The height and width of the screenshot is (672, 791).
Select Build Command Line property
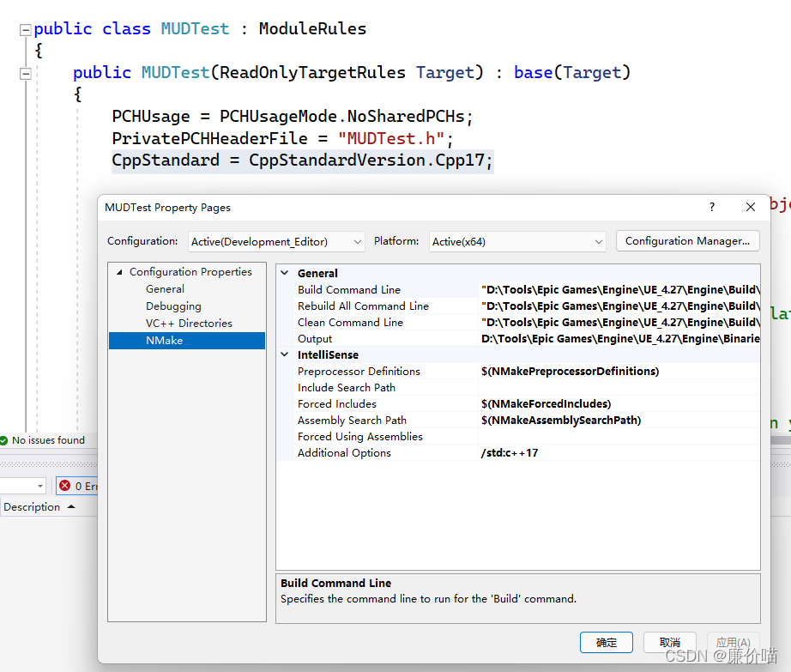[x=348, y=289]
